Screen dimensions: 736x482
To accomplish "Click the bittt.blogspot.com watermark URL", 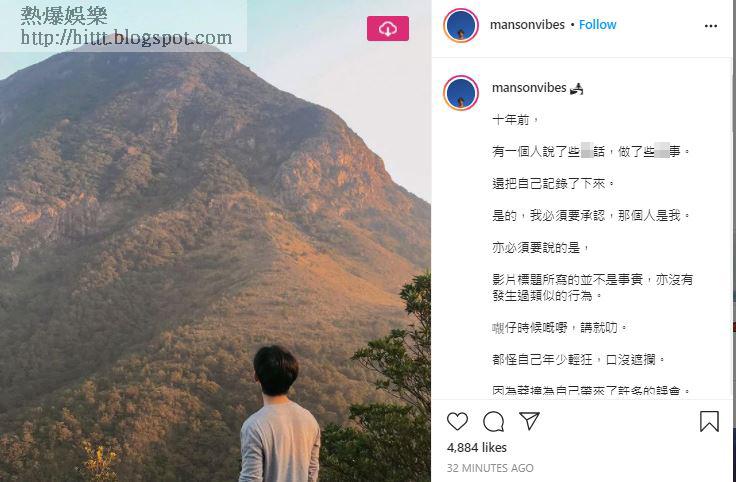I will 126,38.
